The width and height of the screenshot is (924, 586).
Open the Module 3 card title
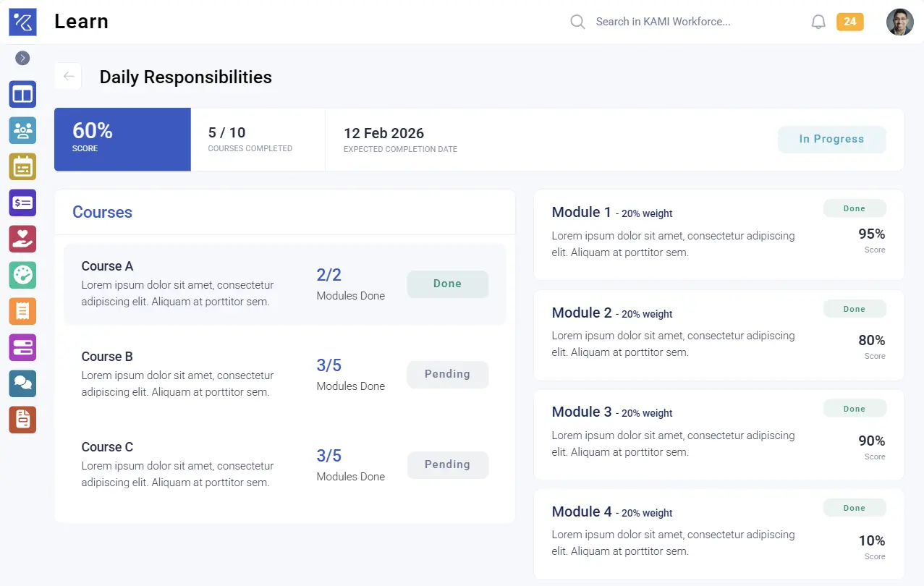coord(581,412)
